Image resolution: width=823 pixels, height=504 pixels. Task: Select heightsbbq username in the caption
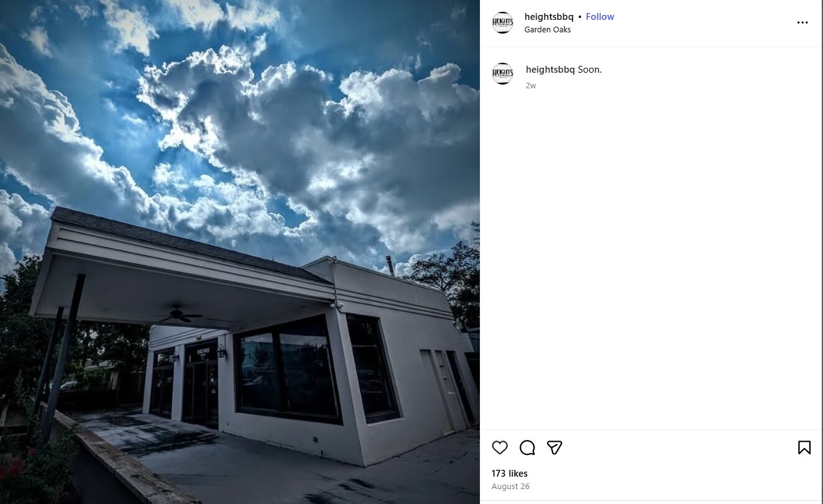[x=550, y=70]
